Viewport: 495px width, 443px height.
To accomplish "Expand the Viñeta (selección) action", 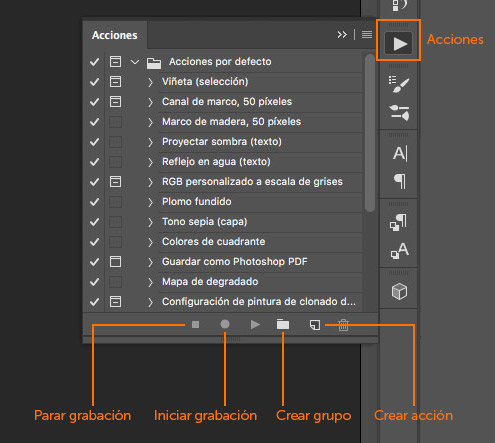I will [150, 82].
